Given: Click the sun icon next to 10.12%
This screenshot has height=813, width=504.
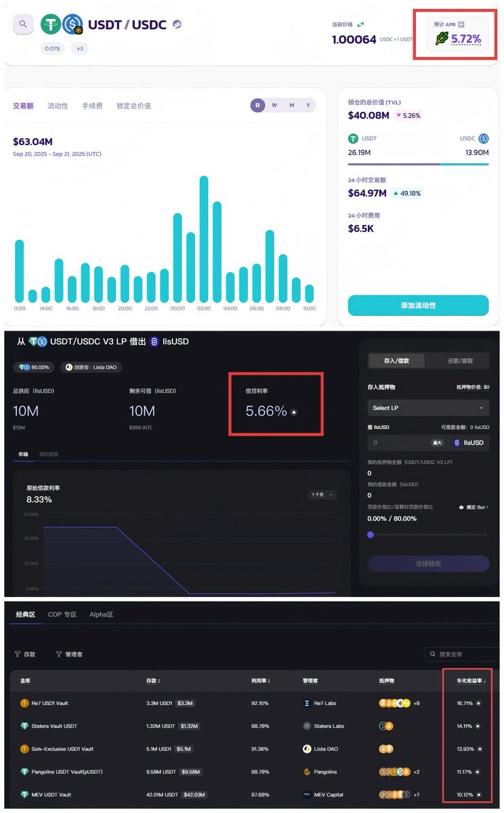Looking at the screenshot, I should click(x=479, y=794).
